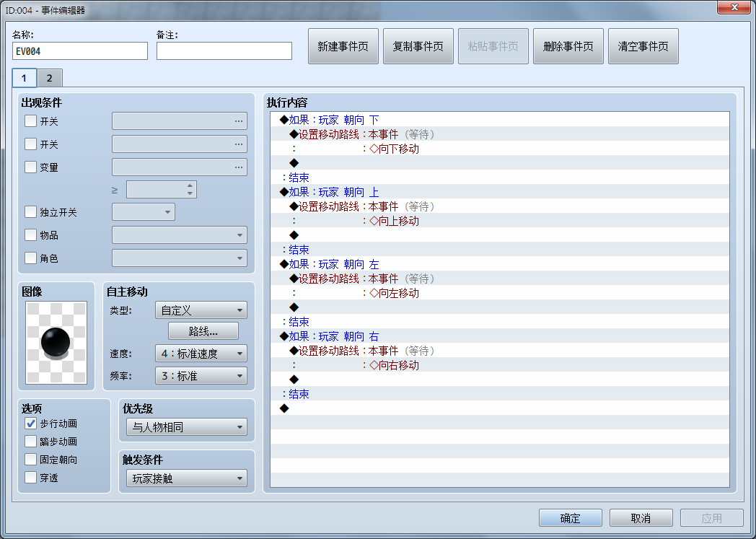Open the 路线... route editor button
The image size is (756, 539).
pos(203,331)
